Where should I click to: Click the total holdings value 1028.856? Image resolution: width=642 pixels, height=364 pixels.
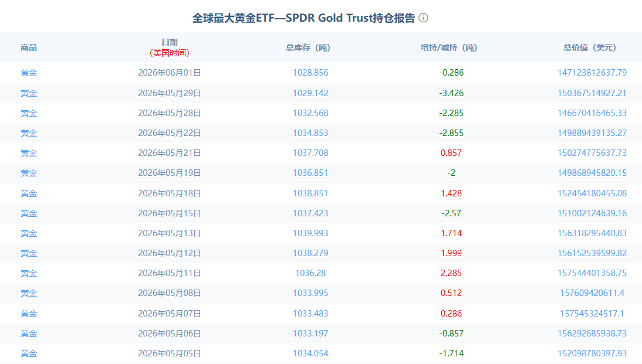(x=310, y=73)
